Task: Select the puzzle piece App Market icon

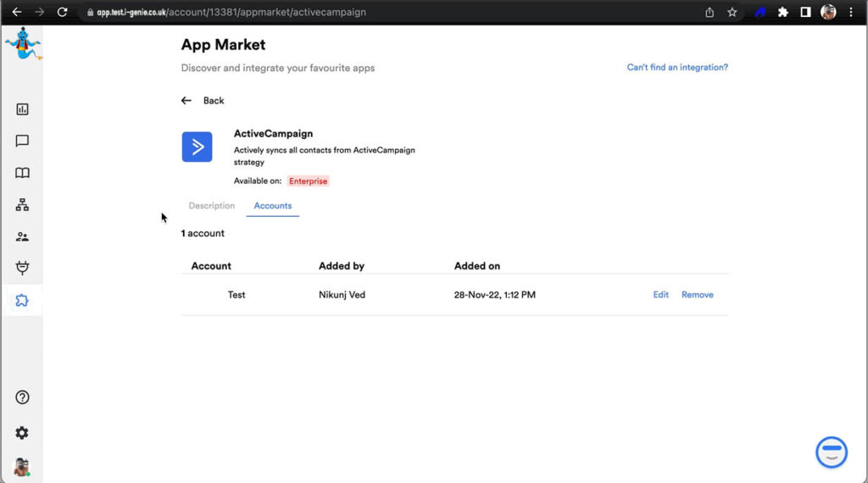Action: pos(22,301)
